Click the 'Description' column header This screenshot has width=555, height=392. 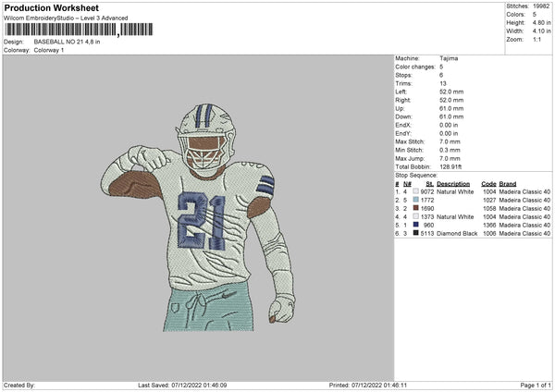pyautogui.click(x=453, y=184)
